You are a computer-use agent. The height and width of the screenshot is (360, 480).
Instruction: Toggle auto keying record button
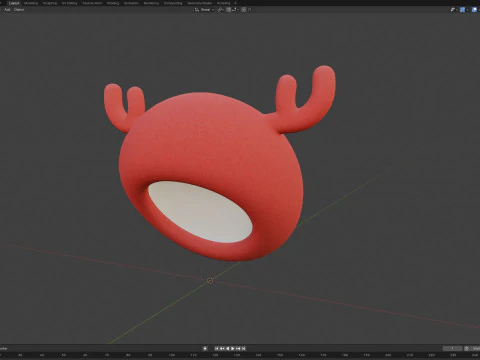[x=205, y=348]
